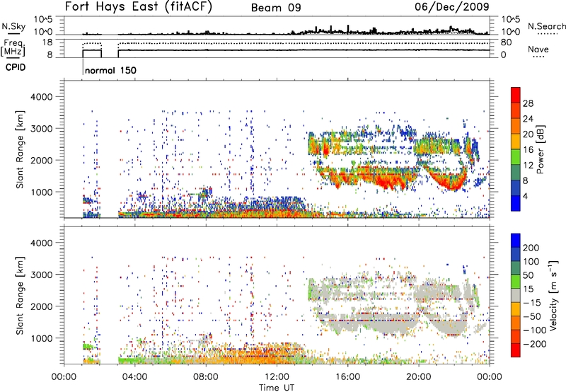Click the 'Velocity [m s-1]' colorbar label

553,295
